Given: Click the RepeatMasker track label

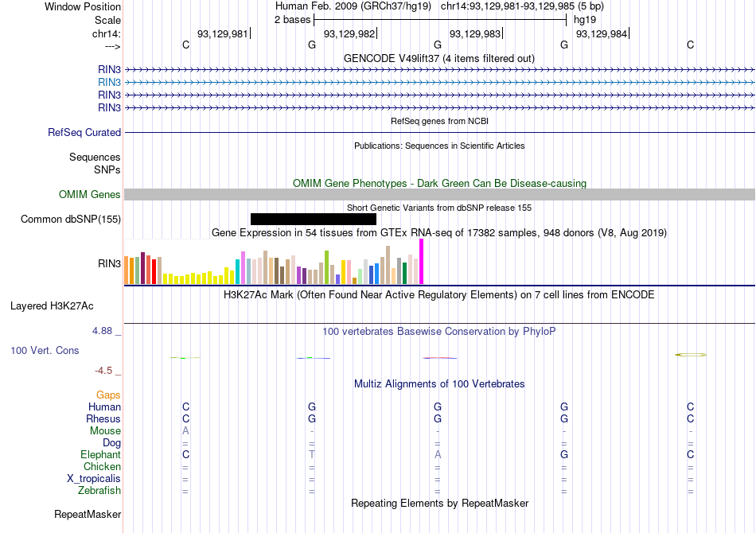Looking at the screenshot, I should click(x=88, y=515).
